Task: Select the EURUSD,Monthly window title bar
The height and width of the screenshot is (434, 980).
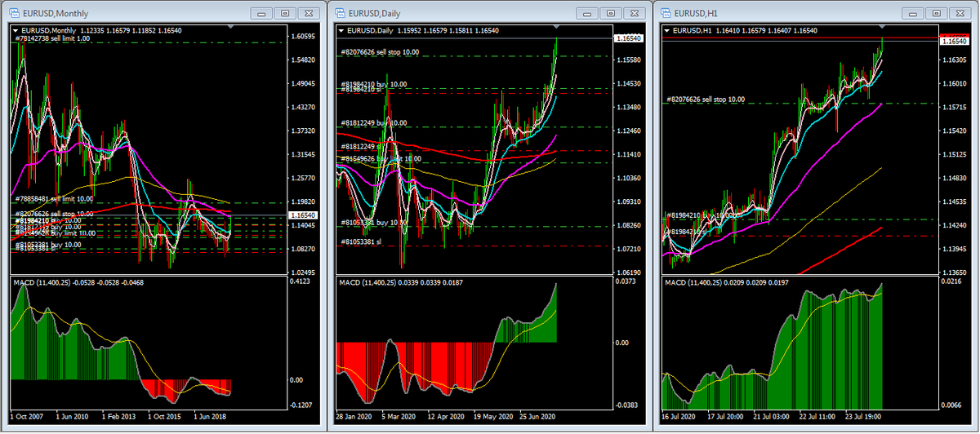Action: [x=163, y=13]
